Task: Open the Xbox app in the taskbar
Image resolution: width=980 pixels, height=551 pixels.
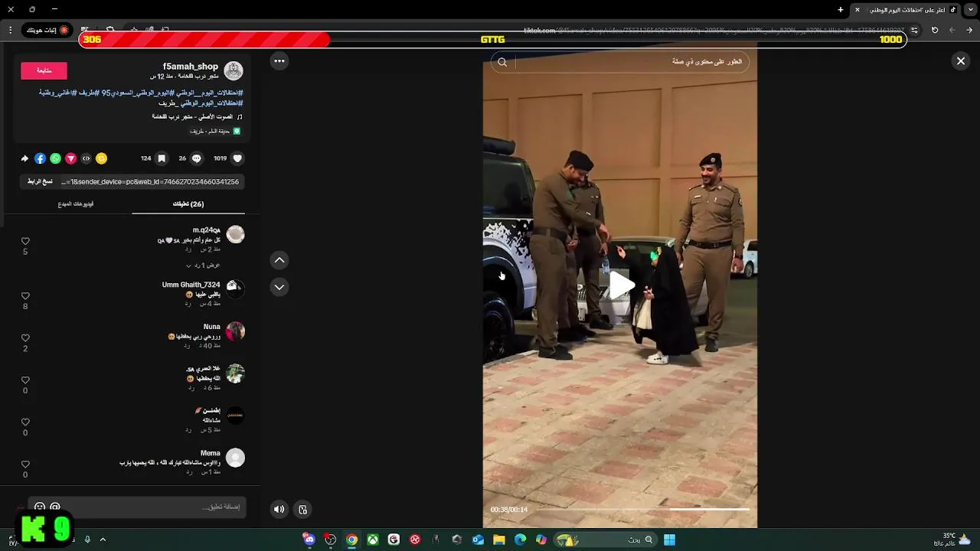Action: (x=372, y=540)
